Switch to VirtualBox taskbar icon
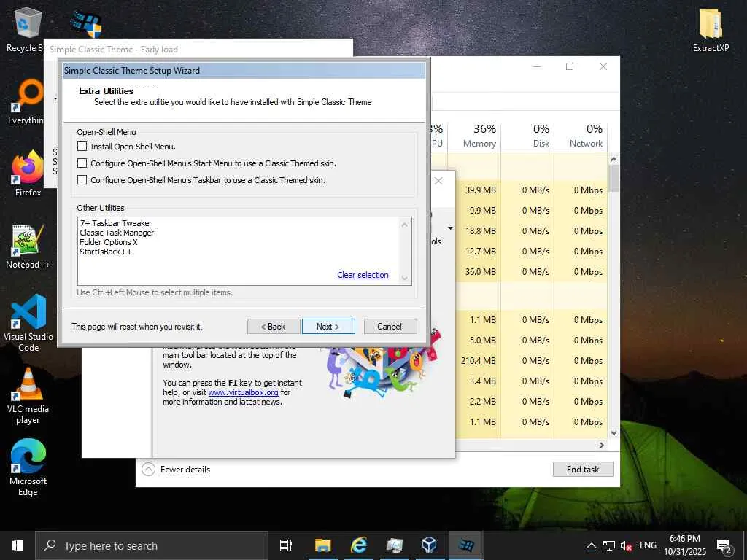Image resolution: width=747 pixels, height=560 pixels. 430,545
